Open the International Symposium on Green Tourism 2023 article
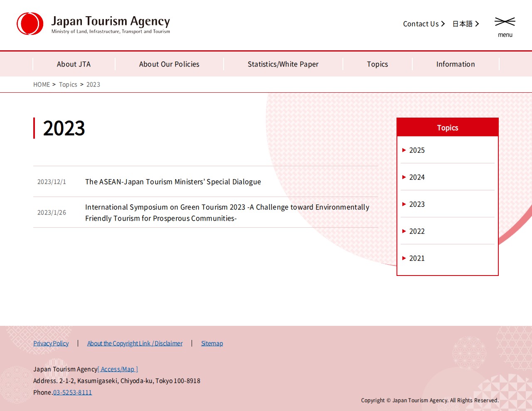The height and width of the screenshot is (411, 532). tap(227, 212)
